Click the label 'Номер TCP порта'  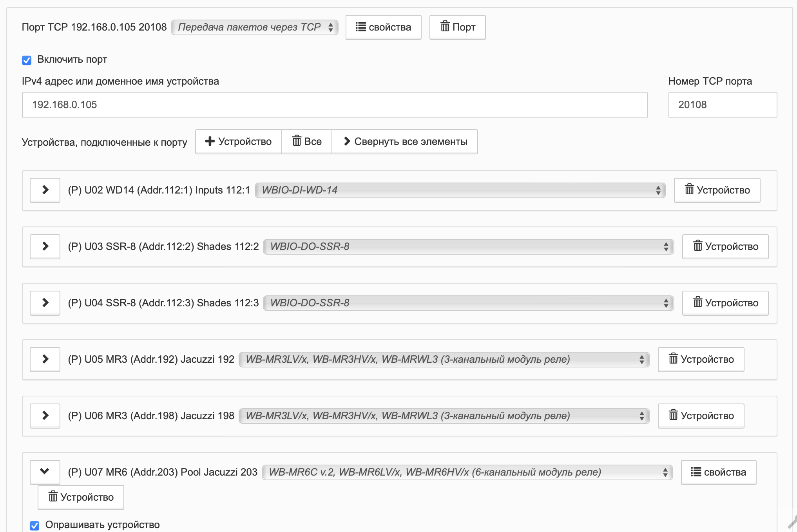710,81
